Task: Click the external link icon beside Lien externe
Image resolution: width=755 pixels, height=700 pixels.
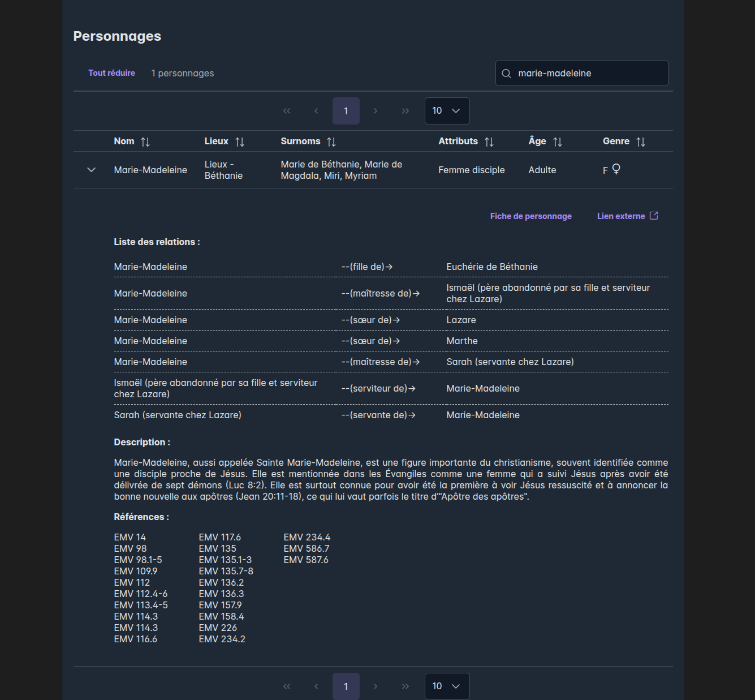Action: [x=654, y=216]
